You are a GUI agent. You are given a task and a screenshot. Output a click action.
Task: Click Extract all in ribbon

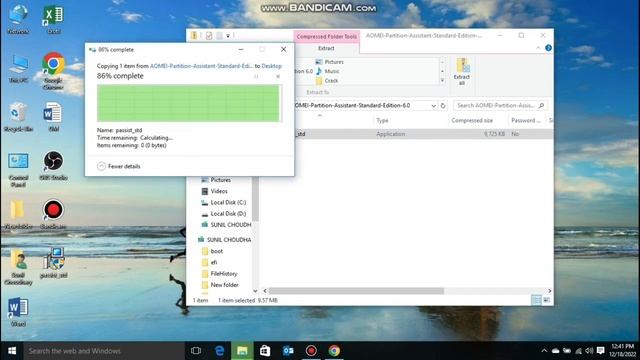point(462,71)
